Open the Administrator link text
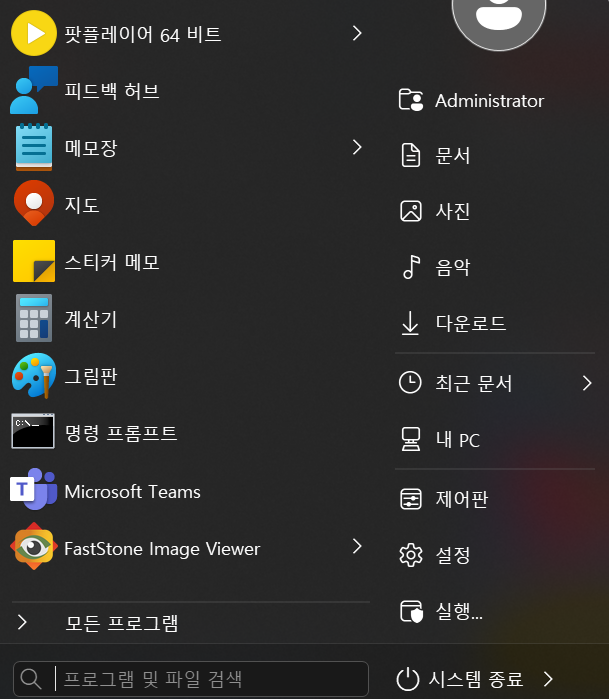Image resolution: width=609 pixels, height=699 pixels. [490, 101]
